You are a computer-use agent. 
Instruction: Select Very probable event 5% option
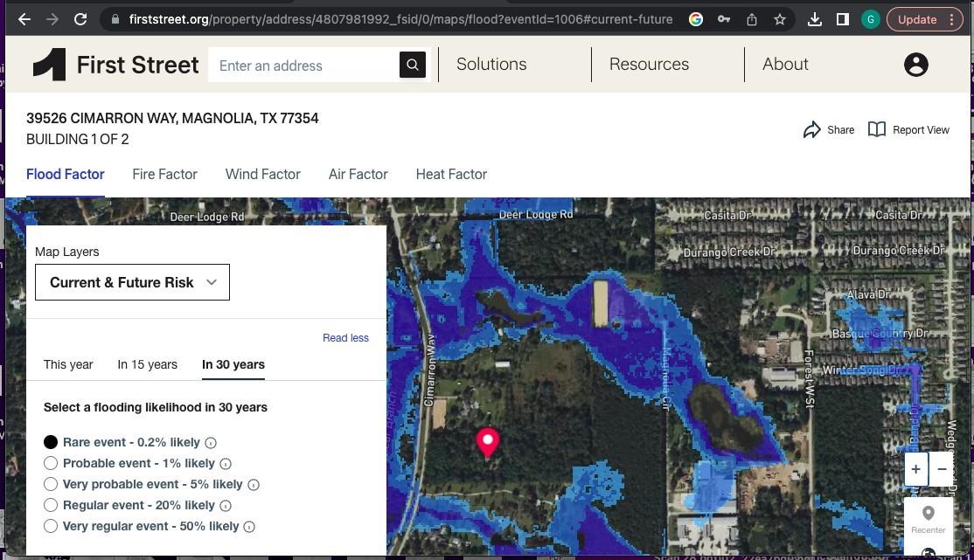point(51,484)
